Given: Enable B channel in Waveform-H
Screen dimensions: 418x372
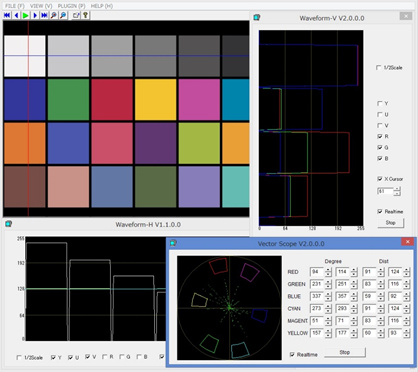Looking at the screenshot, I should [x=139, y=357].
